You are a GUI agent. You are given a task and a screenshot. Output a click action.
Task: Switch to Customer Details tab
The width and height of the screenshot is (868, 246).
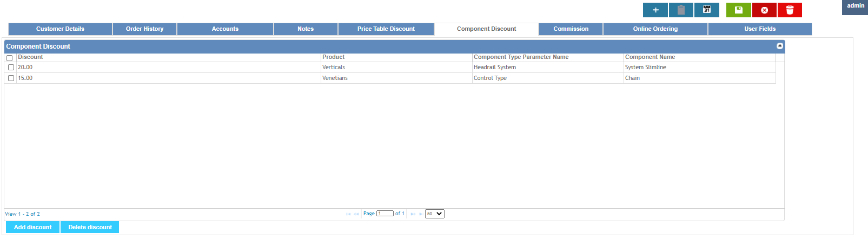60,29
